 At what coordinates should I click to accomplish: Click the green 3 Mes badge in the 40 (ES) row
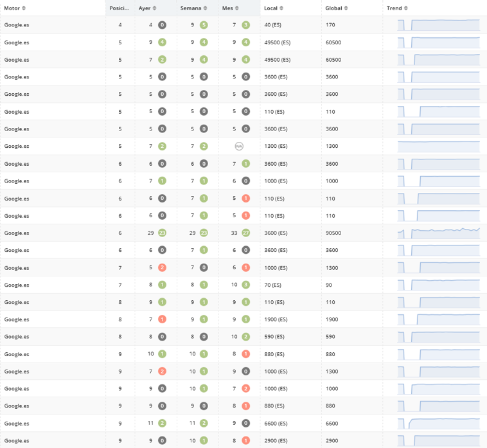tap(245, 25)
